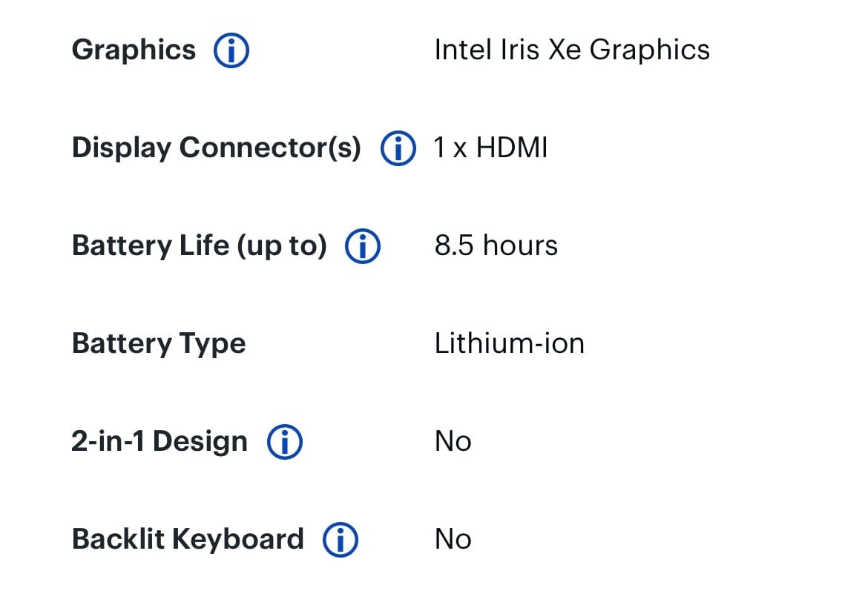868x611 pixels.
Task: Click the word Backlit in label
Action: pyautogui.click(x=118, y=539)
